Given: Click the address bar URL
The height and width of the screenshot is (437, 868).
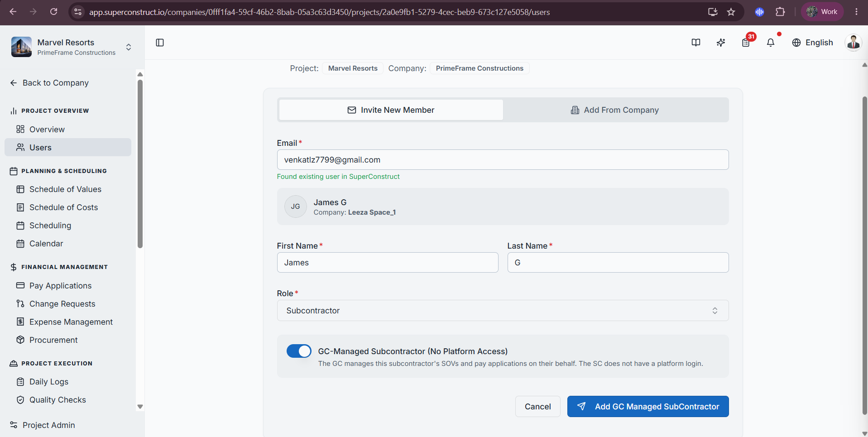Looking at the screenshot, I should point(319,12).
